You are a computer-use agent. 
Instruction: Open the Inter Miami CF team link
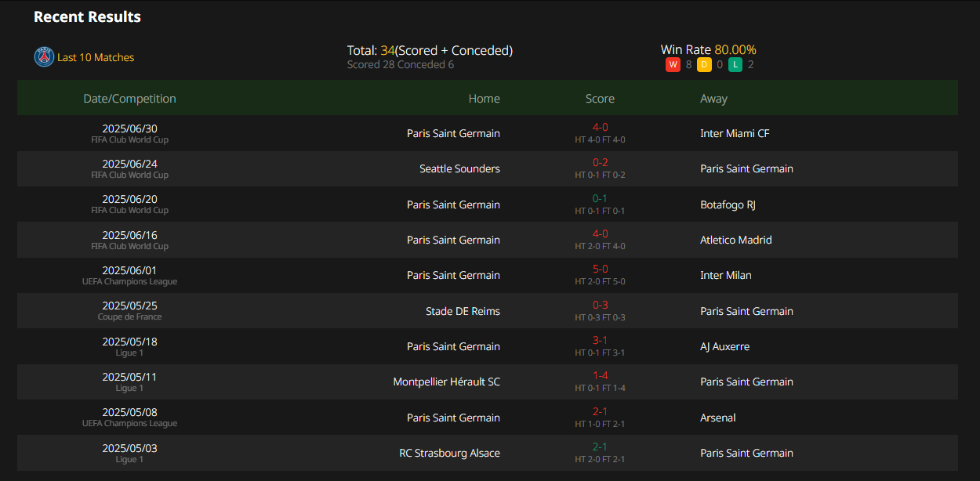735,133
